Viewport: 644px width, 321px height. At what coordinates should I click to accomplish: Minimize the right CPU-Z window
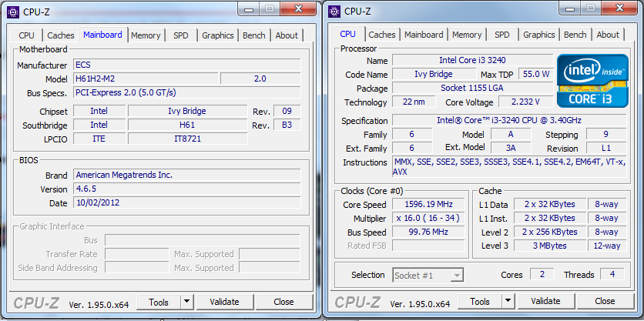570,8
